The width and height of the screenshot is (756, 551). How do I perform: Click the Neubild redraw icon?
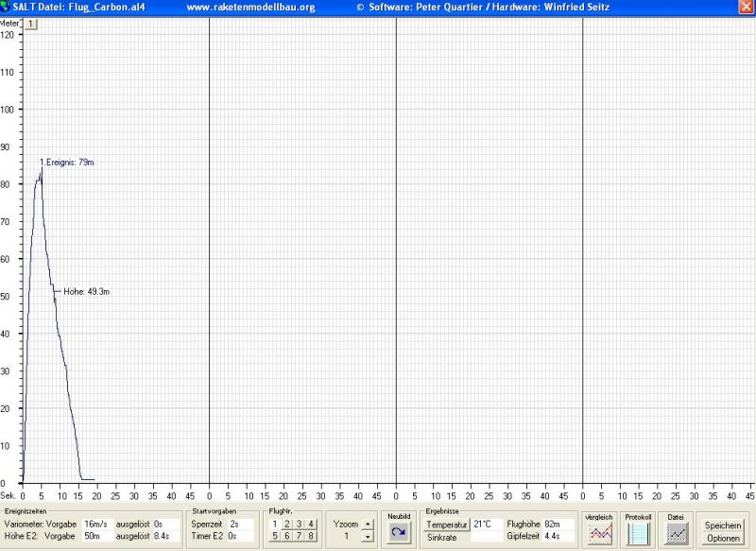click(399, 532)
